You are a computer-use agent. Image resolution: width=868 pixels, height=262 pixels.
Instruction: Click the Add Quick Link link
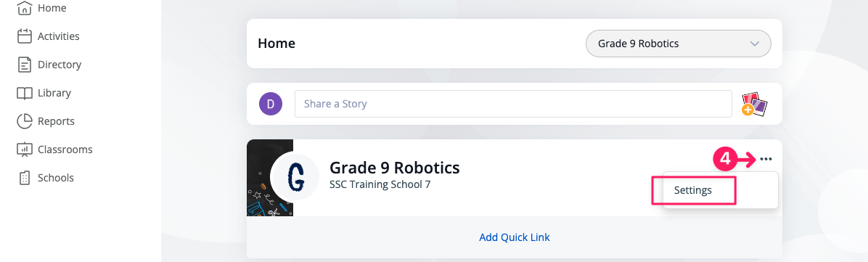(x=515, y=237)
